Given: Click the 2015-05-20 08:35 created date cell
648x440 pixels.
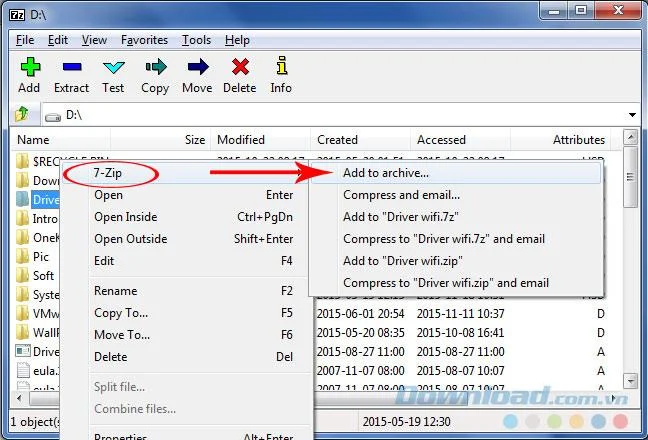Looking at the screenshot, I should point(360,333).
